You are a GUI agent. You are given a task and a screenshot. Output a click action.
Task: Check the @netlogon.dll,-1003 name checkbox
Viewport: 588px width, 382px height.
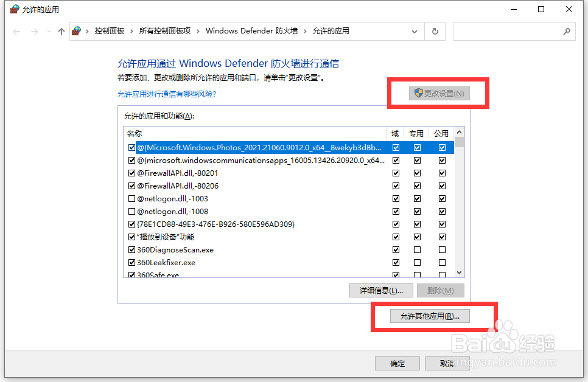(131, 199)
